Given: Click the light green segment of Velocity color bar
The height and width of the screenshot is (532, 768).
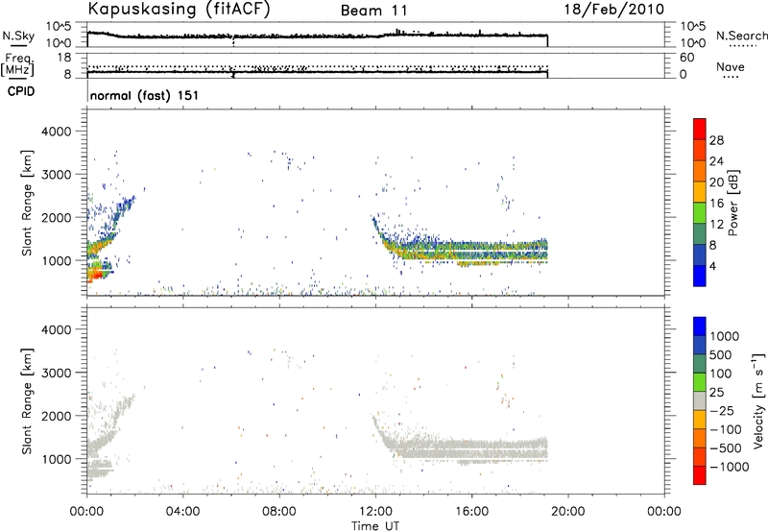Looking at the screenshot, I should click(x=700, y=382).
